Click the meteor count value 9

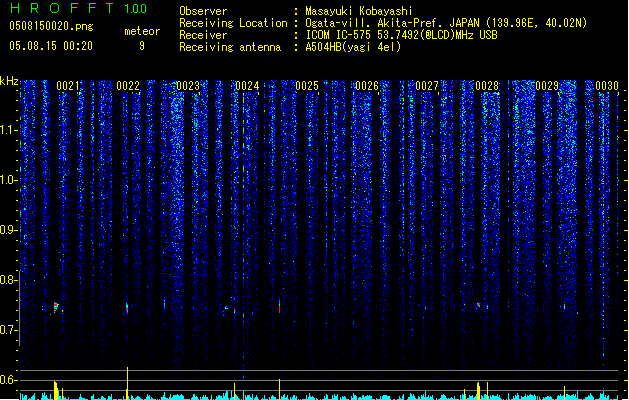pos(142,46)
